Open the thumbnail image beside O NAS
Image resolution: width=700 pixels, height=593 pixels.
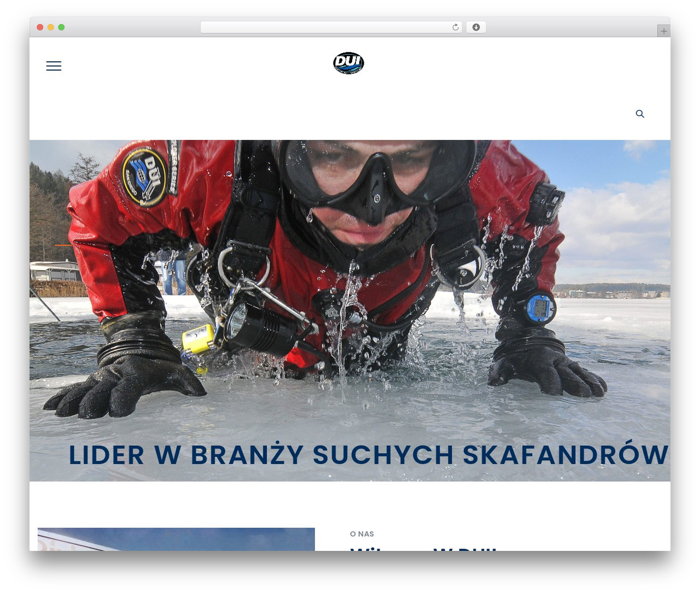coord(176,539)
